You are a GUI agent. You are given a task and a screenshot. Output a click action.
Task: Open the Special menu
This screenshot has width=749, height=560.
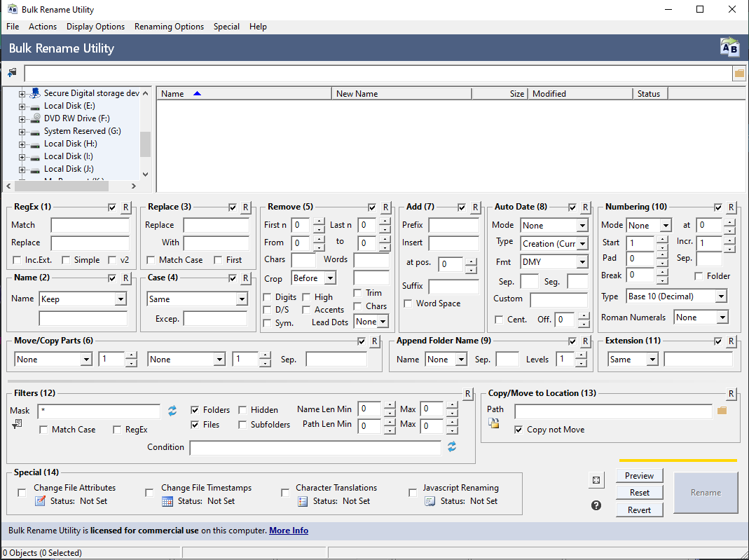[x=226, y=27]
